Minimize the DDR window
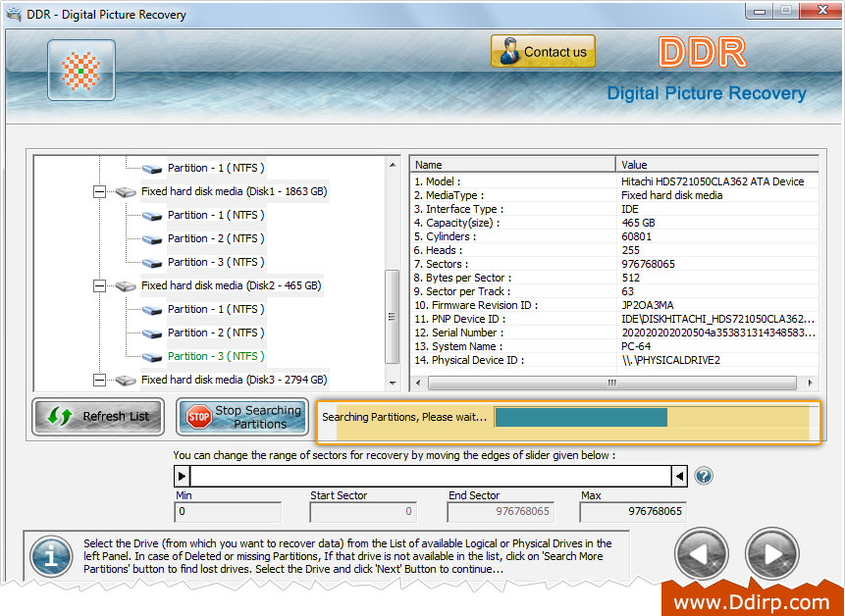Viewport: 845px width, 616px height. tap(760, 11)
